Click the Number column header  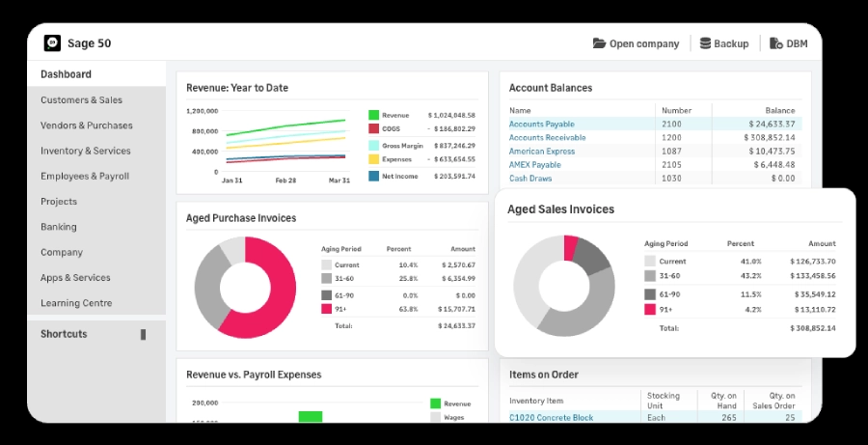(x=676, y=110)
